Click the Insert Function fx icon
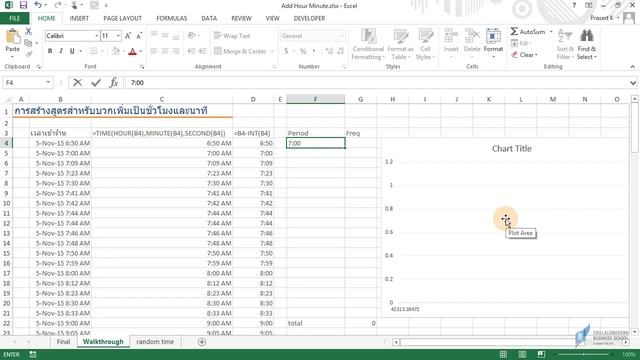This screenshot has width=640, height=360. pos(113,83)
